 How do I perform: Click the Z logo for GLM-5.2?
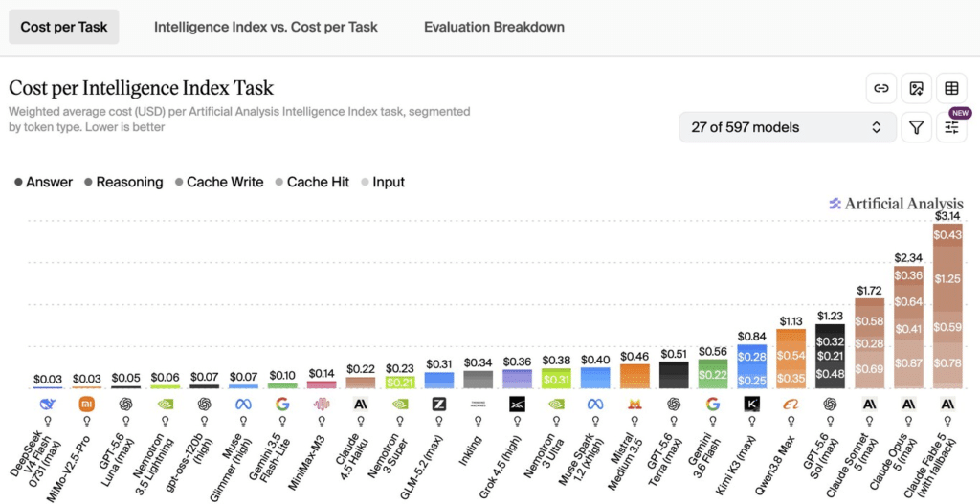438,405
